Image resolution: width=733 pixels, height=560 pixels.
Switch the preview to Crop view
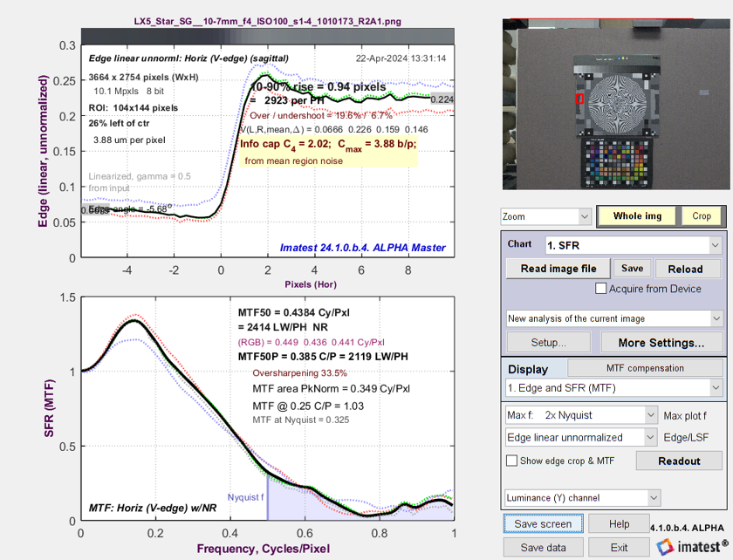coord(702,216)
